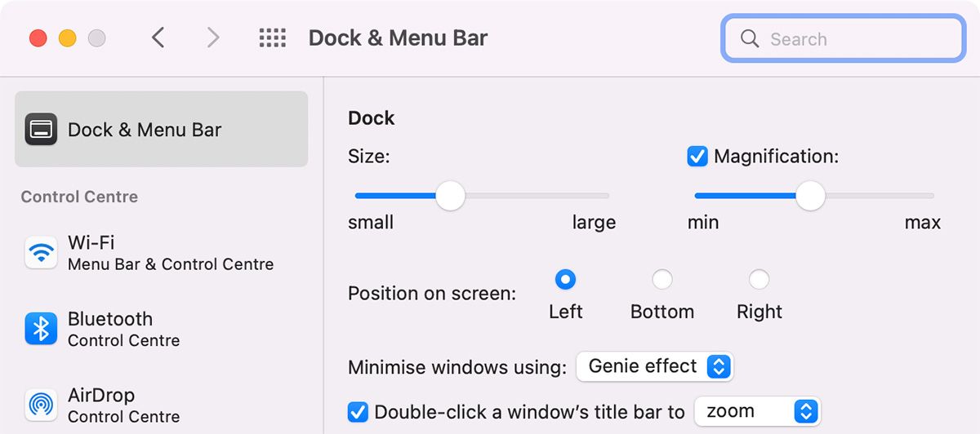980x434 pixels.
Task: Disable the Magnification checkbox
Action: coord(697,156)
